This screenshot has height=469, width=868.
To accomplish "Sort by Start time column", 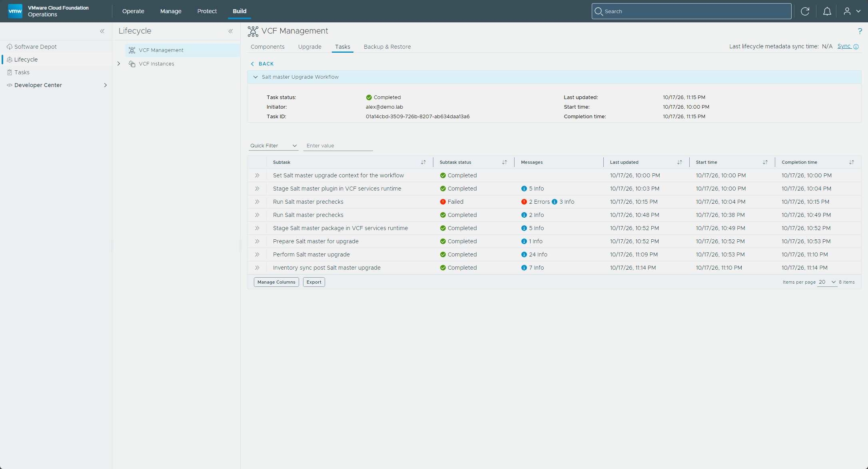I will (765, 162).
